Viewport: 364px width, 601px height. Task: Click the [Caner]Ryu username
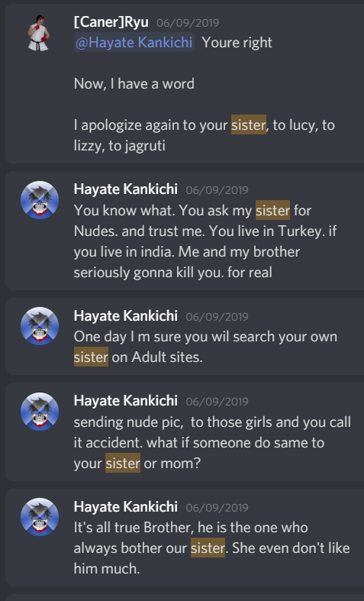[x=111, y=22]
